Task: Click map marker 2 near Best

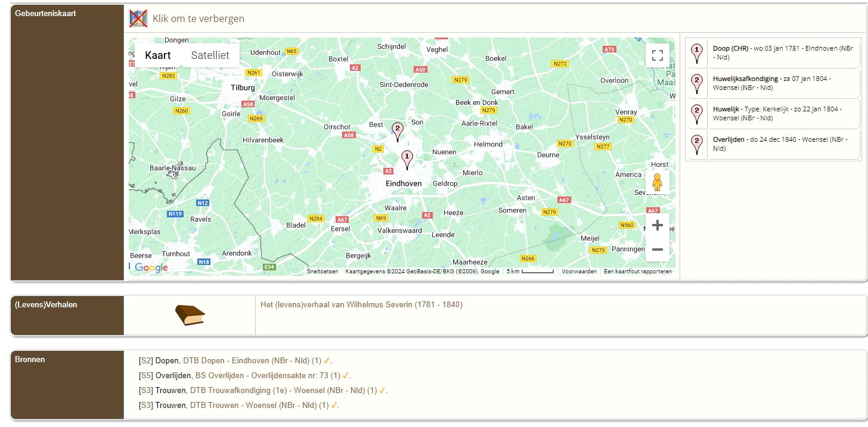Action: pyautogui.click(x=397, y=130)
